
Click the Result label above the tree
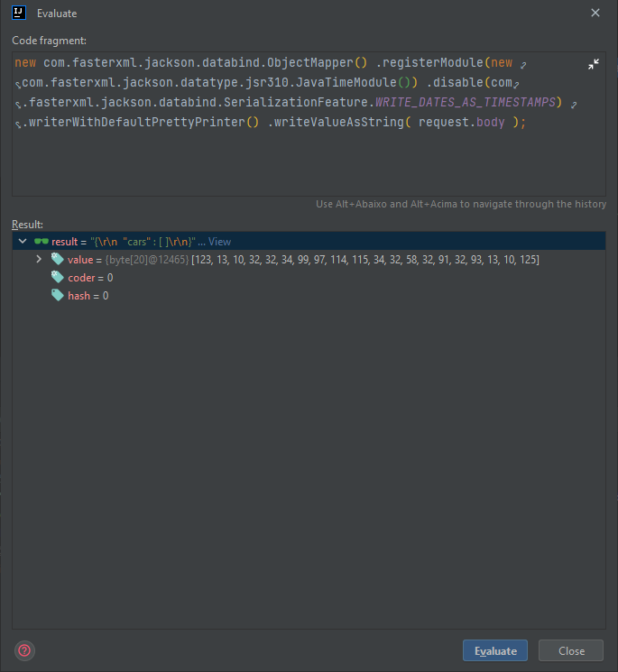pos(27,223)
